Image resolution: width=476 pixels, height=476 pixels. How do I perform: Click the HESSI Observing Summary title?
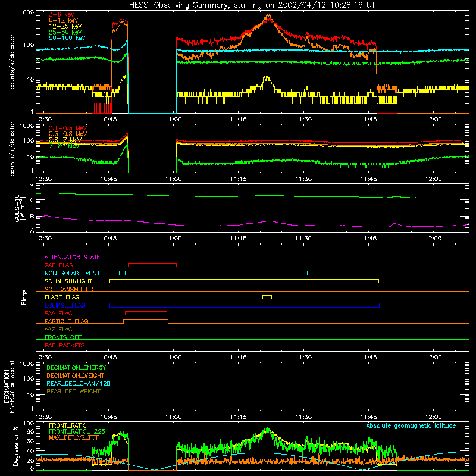click(x=252, y=5)
